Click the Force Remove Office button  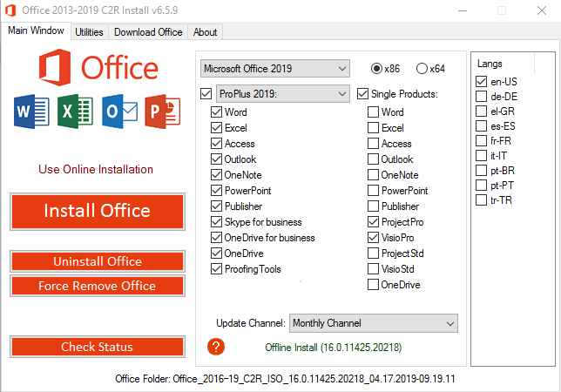tap(97, 286)
